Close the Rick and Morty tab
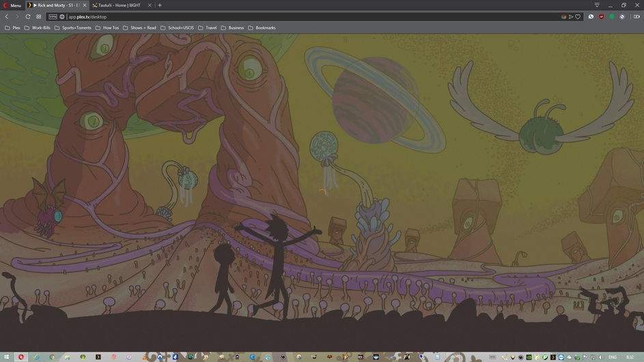 [x=85, y=5]
